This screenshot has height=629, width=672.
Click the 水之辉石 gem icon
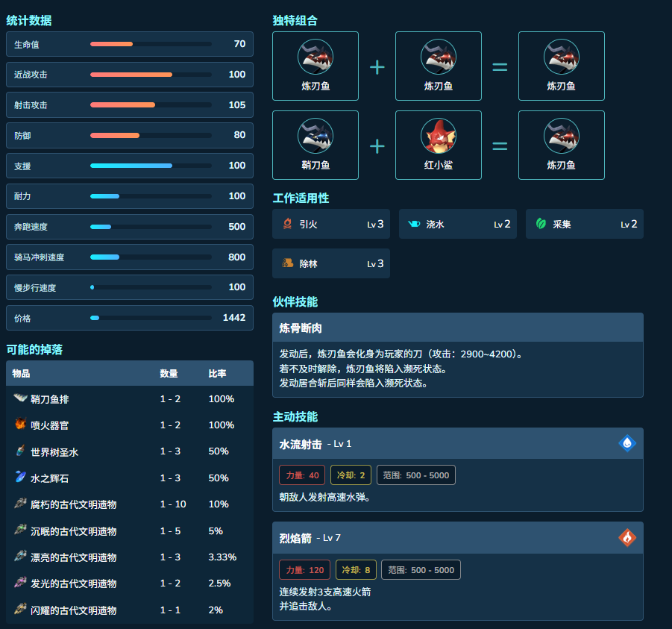click(20, 476)
